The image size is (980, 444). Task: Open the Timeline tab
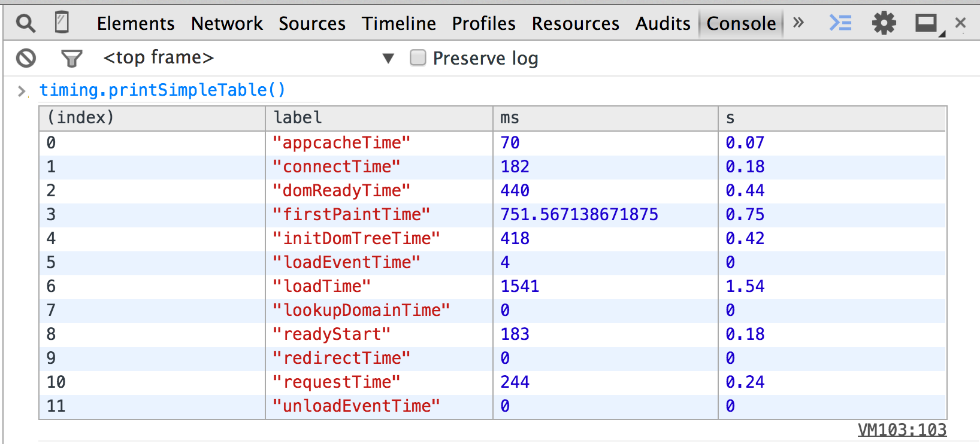click(399, 23)
